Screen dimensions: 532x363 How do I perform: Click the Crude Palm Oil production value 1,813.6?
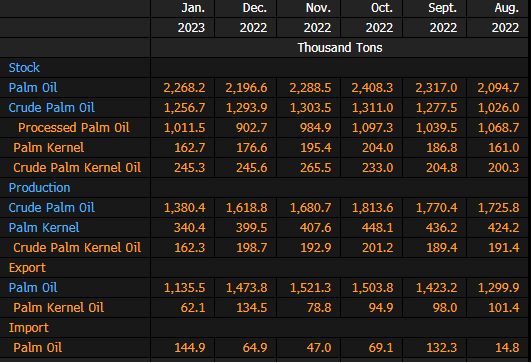[x=373, y=208]
